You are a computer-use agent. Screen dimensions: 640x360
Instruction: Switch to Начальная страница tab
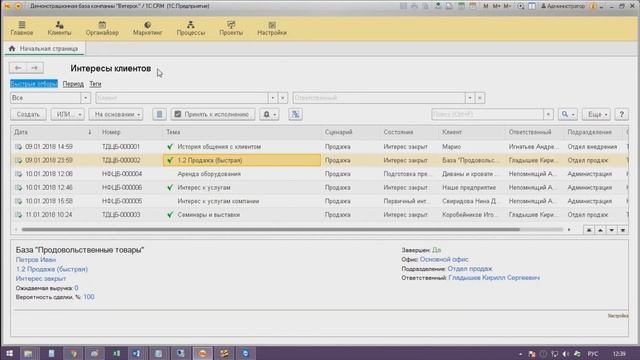44,49
